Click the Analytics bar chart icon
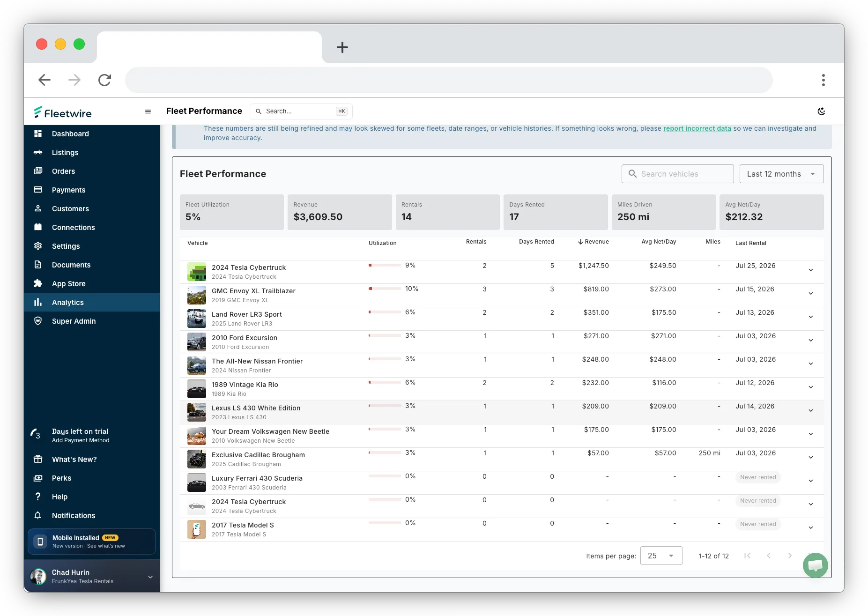Screen dimensions: 868x616 pyautogui.click(x=38, y=302)
